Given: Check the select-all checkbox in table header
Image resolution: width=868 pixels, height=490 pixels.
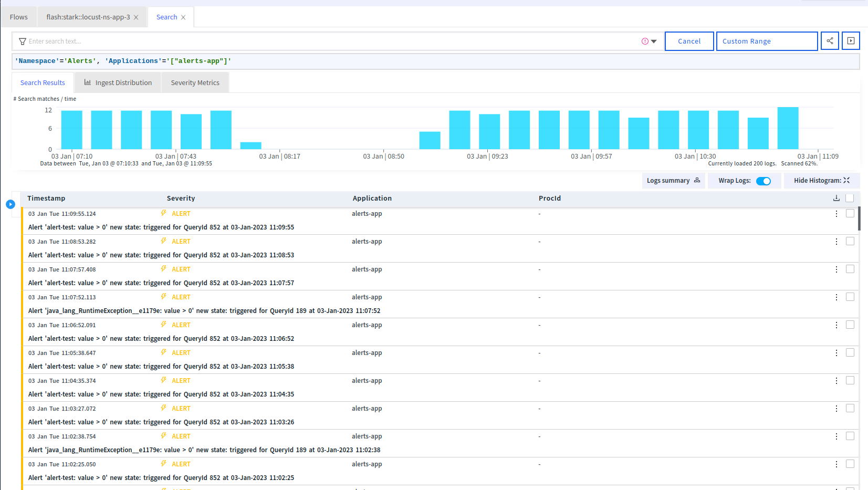Looking at the screenshot, I should [850, 198].
